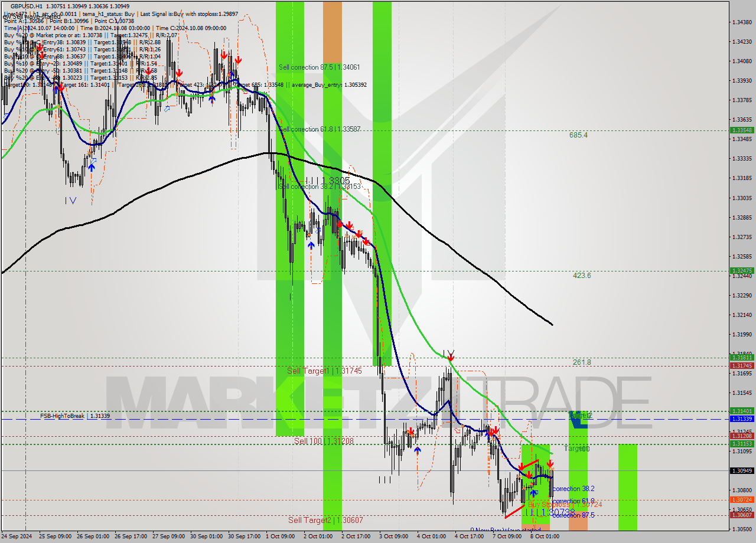The width and height of the screenshot is (756, 543).
Task: Click the '24 Sep 2024' date label
Action: point(17,537)
